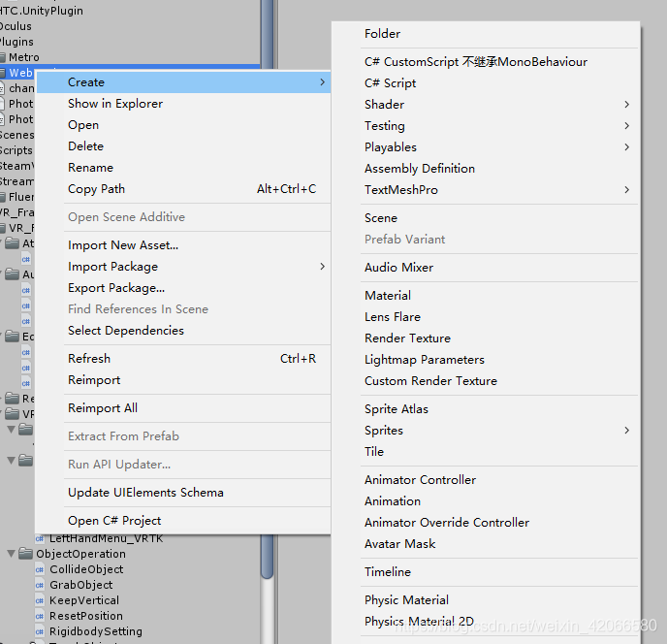Click Copy Path
This screenshot has width=667, height=644.
pyautogui.click(x=184, y=188)
